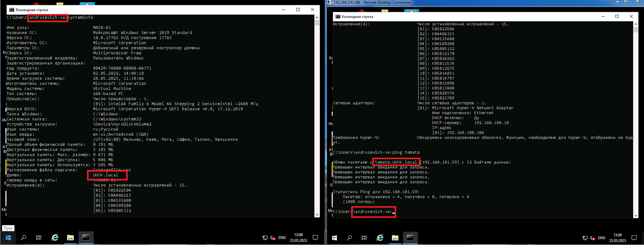Click the \Device\HarddiskVolume2 boot device value
Image resolution: width=644 pixels, height=245 pixels.
(122, 124)
